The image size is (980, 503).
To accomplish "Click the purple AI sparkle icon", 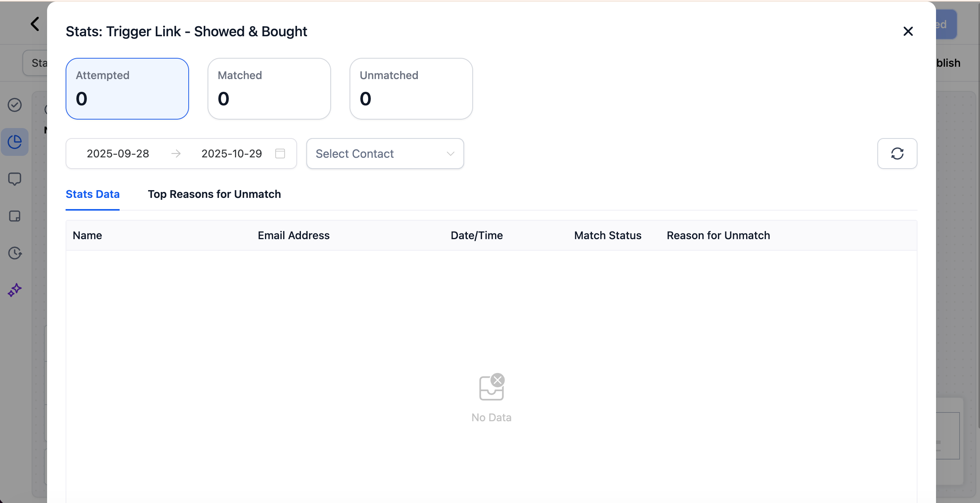I will pos(15,290).
